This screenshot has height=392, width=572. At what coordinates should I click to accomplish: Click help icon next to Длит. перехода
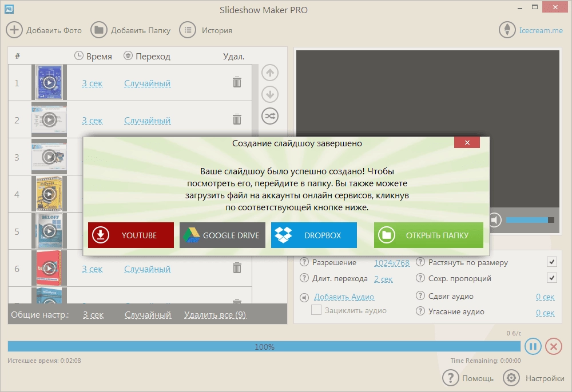(304, 278)
